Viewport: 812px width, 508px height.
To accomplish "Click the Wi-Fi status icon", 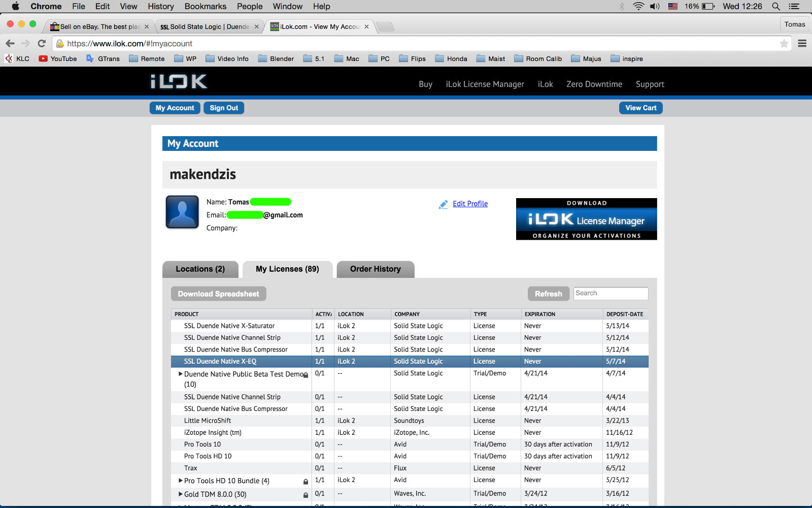I will pyautogui.click(x=638, y=6).
